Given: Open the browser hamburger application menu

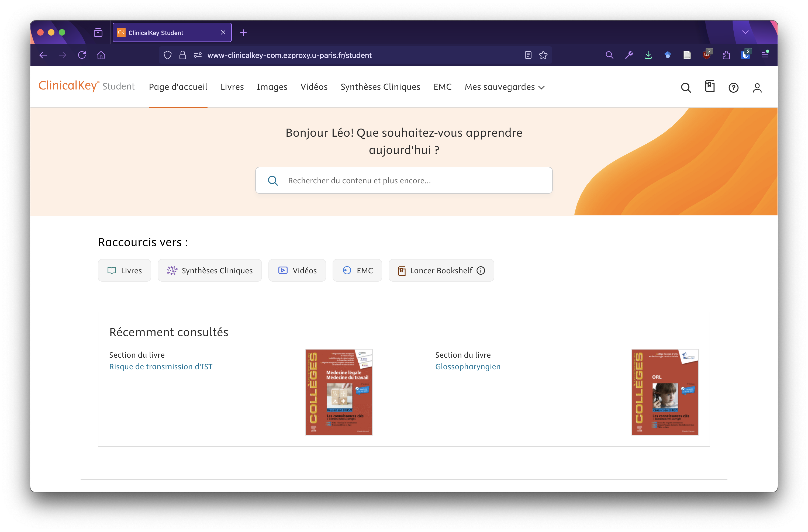Looking at the screenshot, I should pos(765,54).
